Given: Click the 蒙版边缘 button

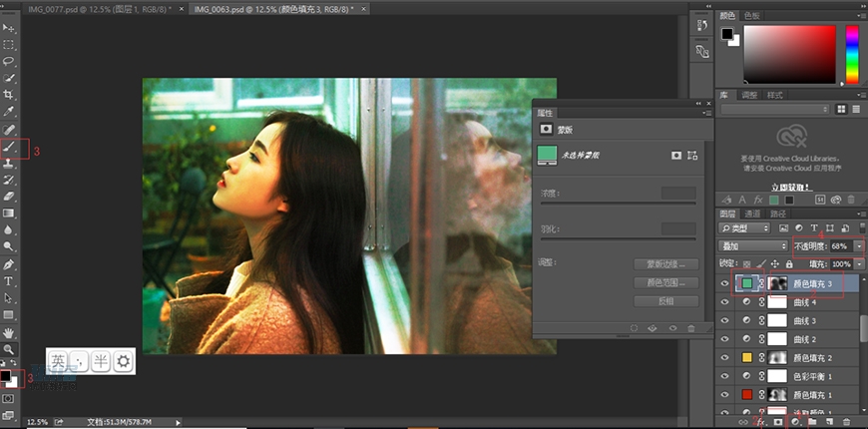Looking at the screenshot, I should [x=665, y=264].
